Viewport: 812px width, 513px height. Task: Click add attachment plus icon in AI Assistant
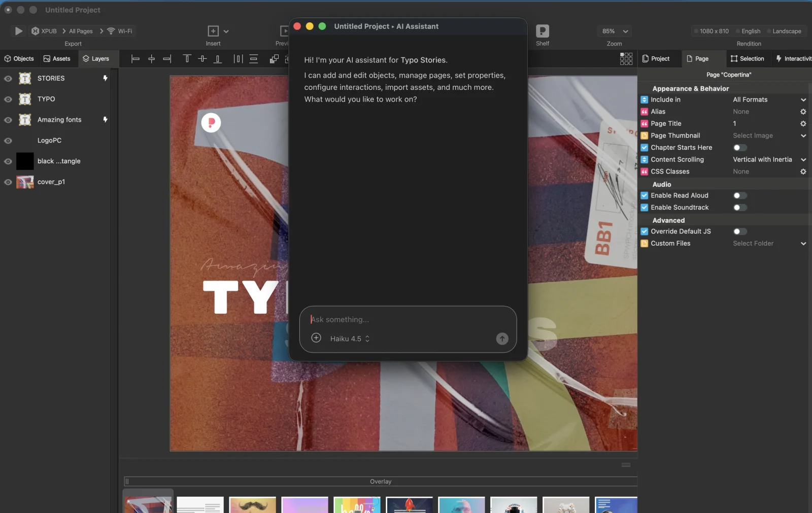316,338
